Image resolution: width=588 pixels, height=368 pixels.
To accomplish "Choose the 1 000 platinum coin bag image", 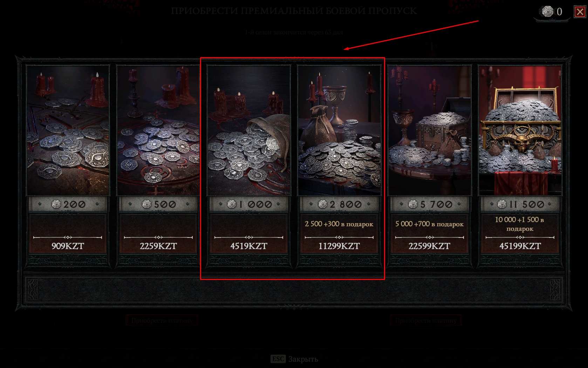I will pyautogui.click(x=249, y=130).
